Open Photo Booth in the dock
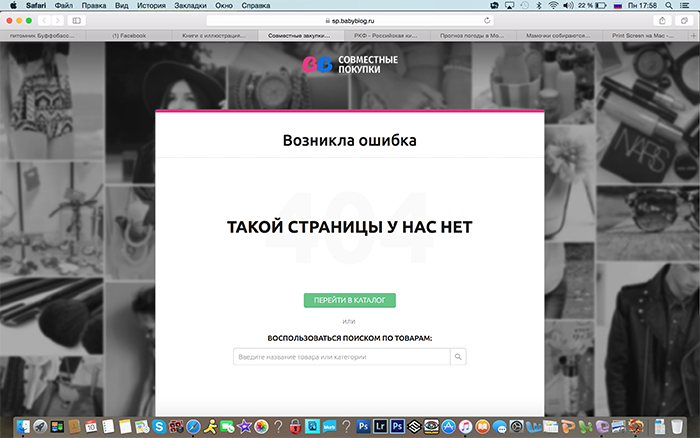This screenshot has width=700, height=438. pyautogui.click(x=176, y=427)
